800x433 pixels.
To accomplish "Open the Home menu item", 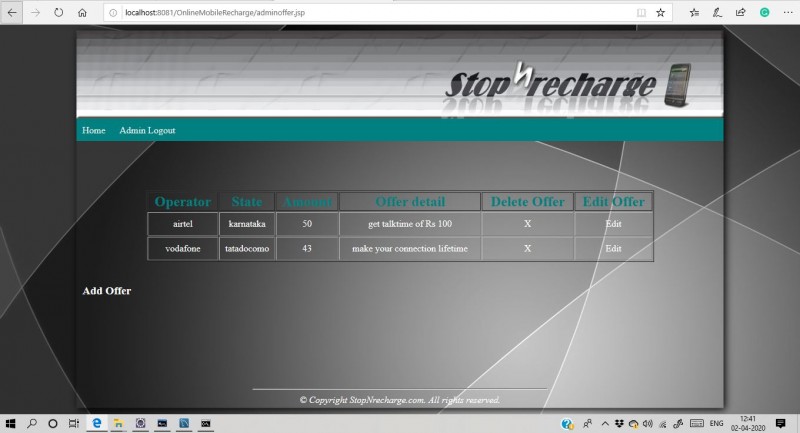I will [94, 131].
